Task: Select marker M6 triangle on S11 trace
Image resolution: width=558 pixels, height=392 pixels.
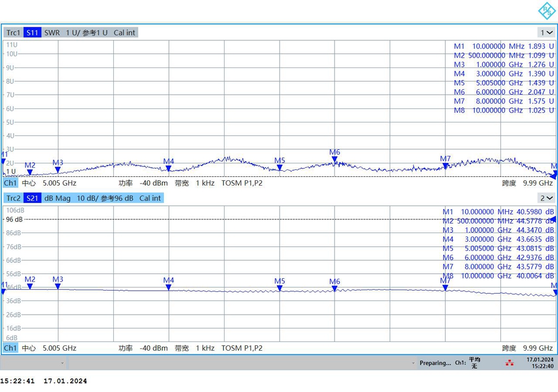Action: tap(335, 160)
